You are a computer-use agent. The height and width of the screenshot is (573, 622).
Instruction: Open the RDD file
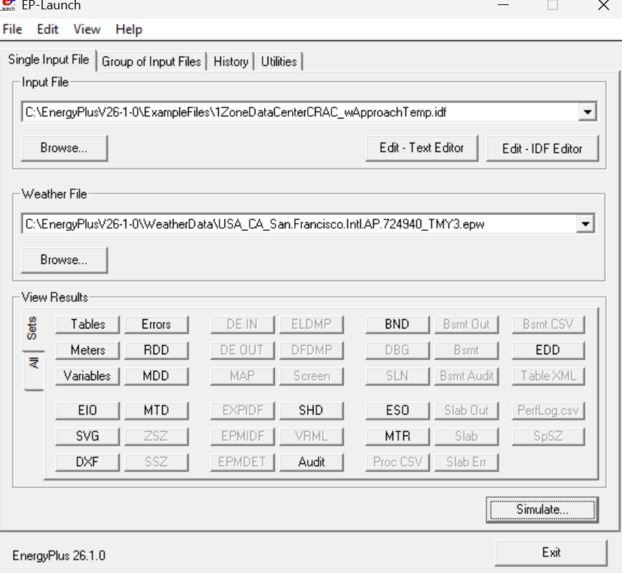click(x=156, y=350)
